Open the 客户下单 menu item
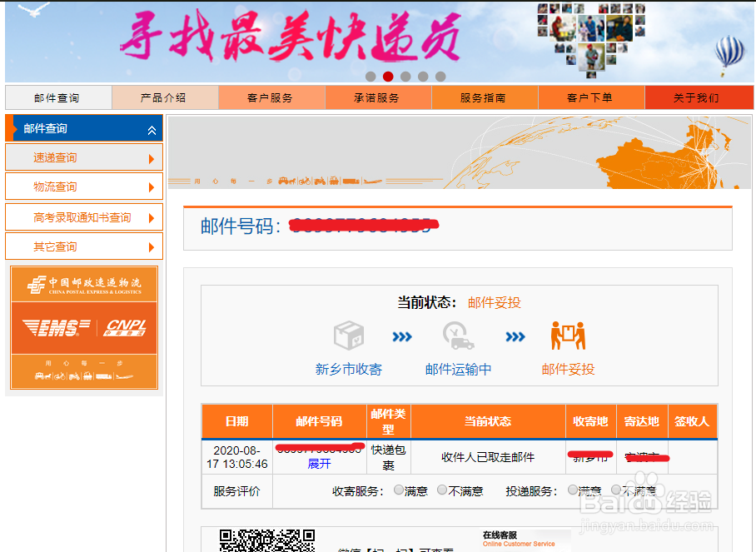 pos(590,97)
